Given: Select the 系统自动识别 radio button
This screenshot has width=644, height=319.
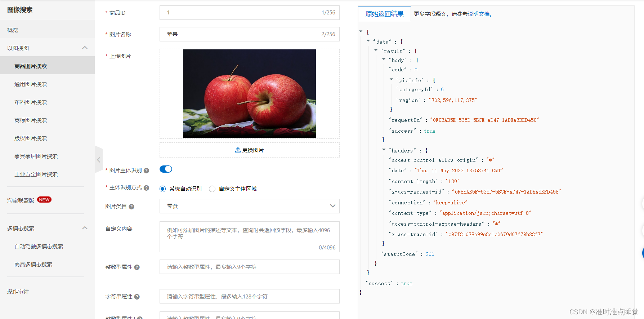Looking at the screenshot, I should coord(163,189).
